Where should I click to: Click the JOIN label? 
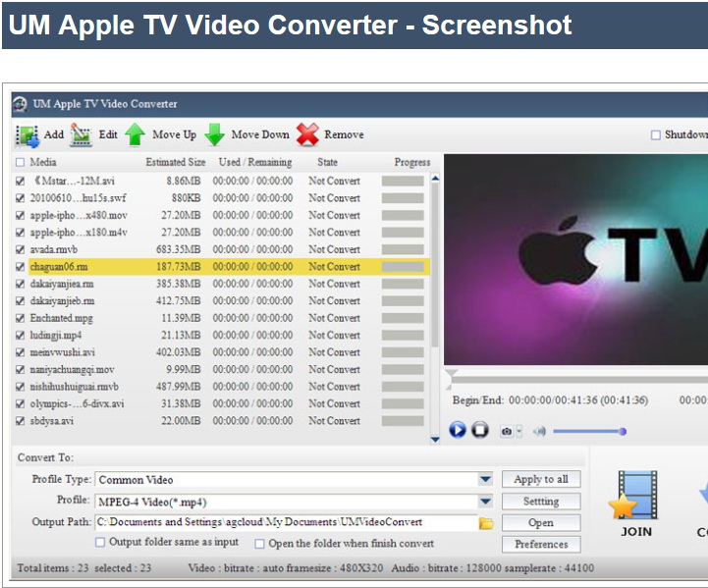click(636, 532)
